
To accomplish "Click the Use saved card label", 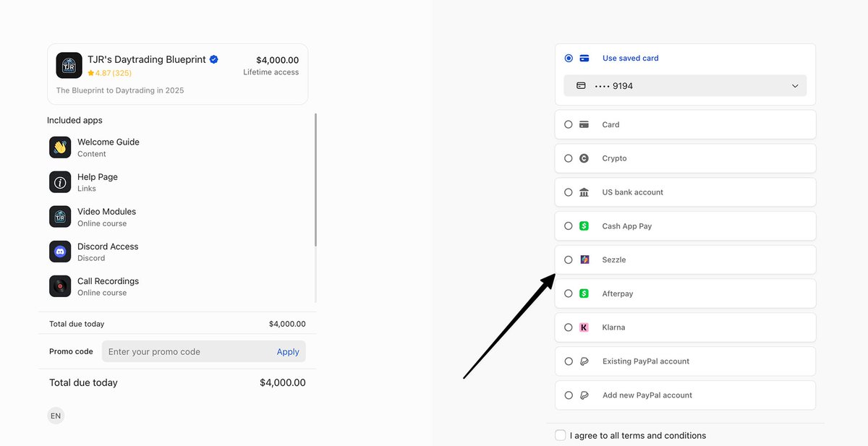I will [x=631, y=59].
